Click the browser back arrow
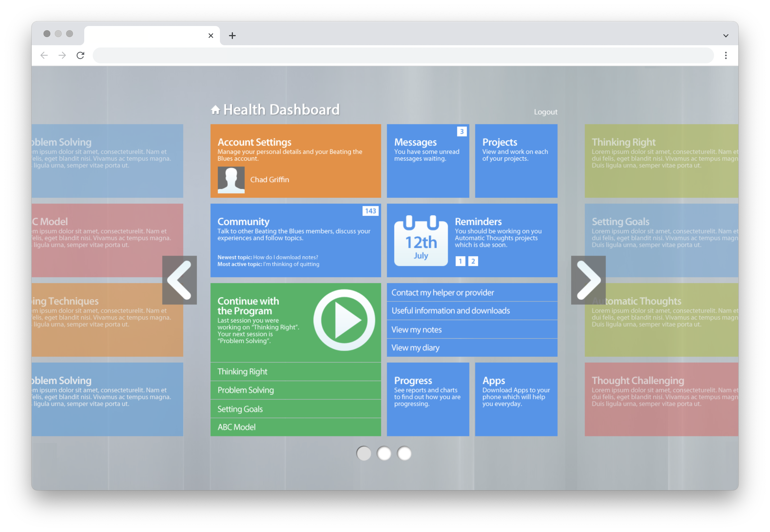This screenshot has height=532, width=770. pyautogui.click(x=44, y=55)
